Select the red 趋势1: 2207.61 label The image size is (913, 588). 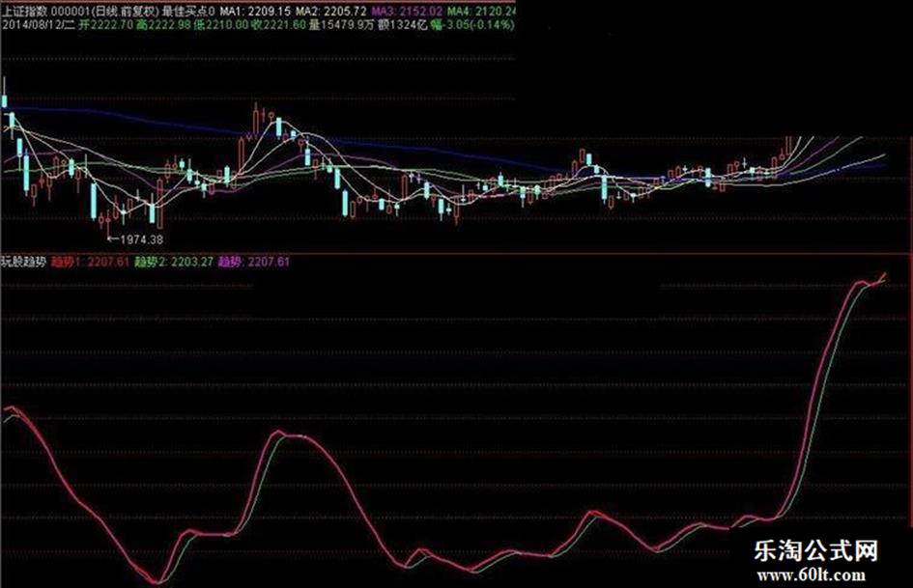[90, 262]
